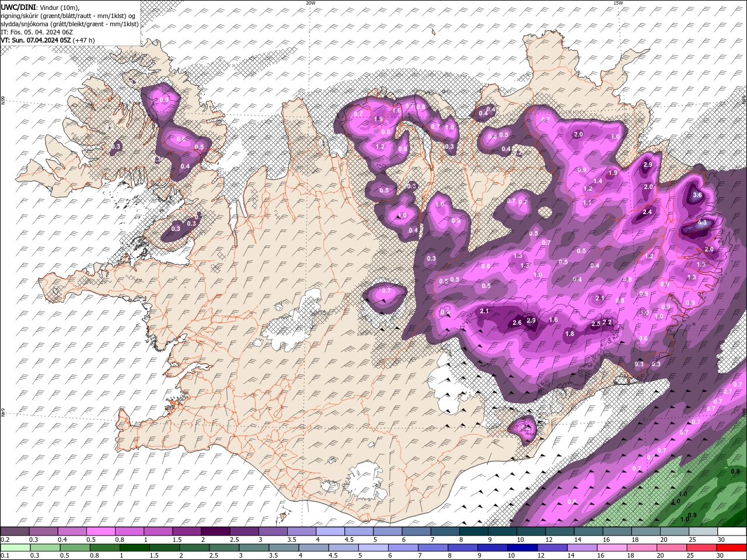Image resolution: width=747 pixels, height=560 pixels.
Task: Click the 20W longitude label
Action: click(310, 3)
